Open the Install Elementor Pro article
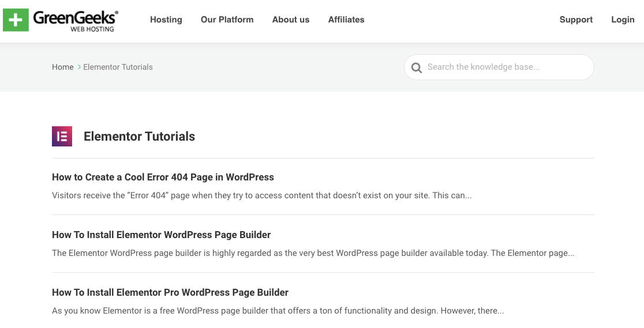644x328 pixels. (170, 292)
